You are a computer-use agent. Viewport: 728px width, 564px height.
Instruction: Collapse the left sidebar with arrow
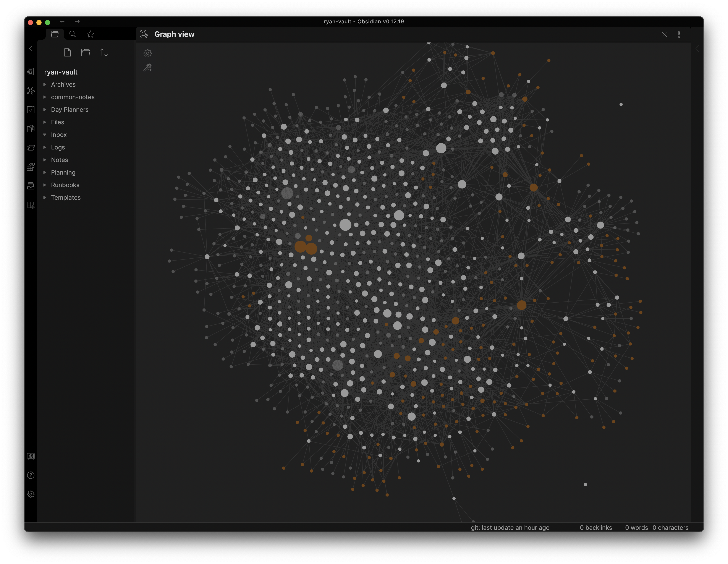[31, 49]
